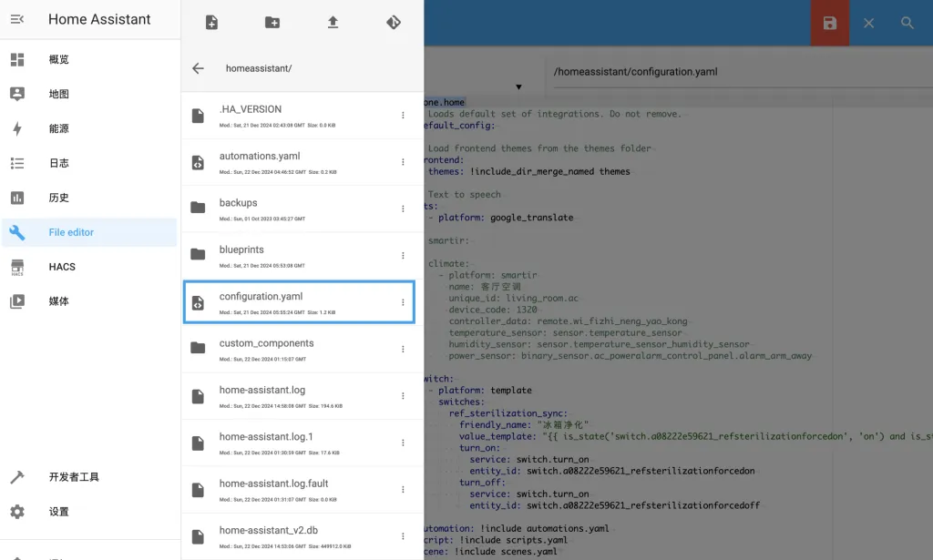Click the folder icon of backups

(x=198, y=208)
